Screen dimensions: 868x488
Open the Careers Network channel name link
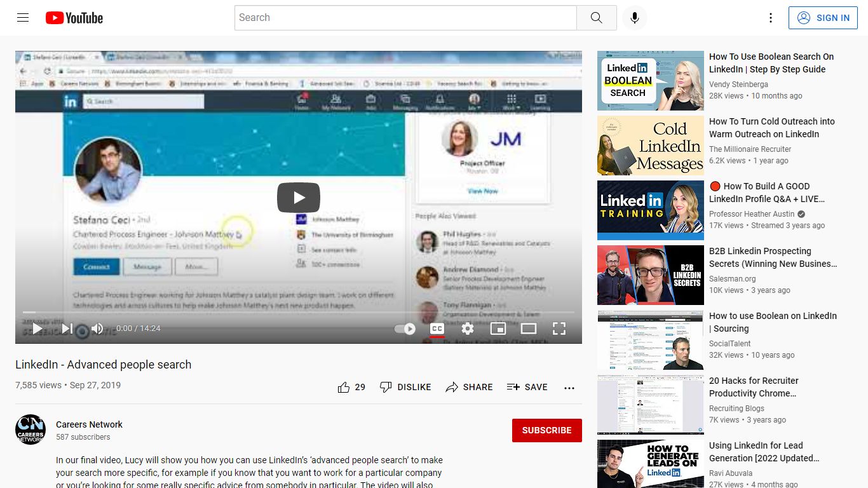89,424
